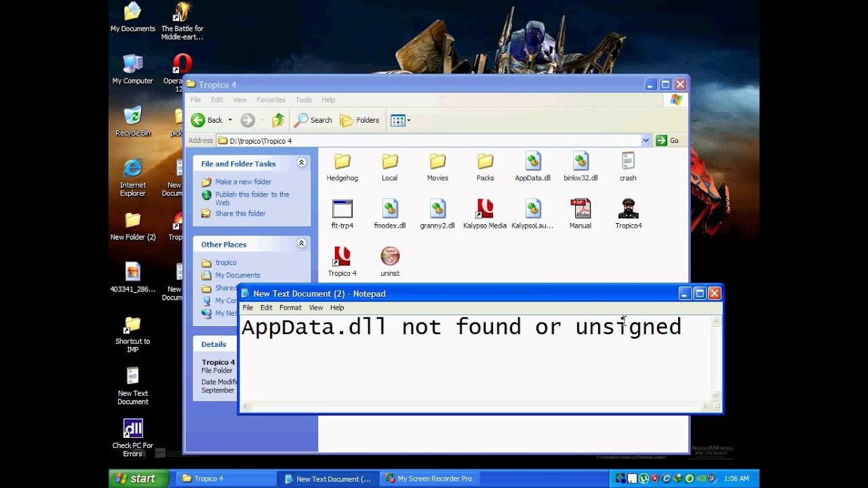Open tropico link in Other Places
868x488 pixels.
pyautogui.click(x=226, y=262)
